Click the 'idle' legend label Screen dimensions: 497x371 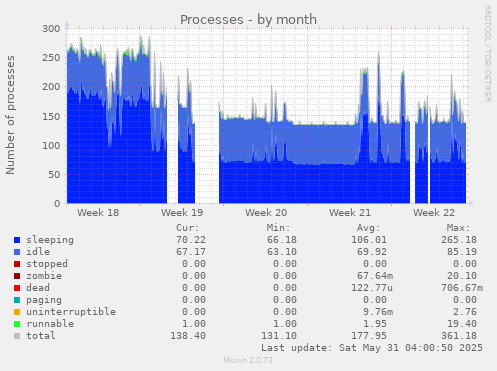coord(38,252)
